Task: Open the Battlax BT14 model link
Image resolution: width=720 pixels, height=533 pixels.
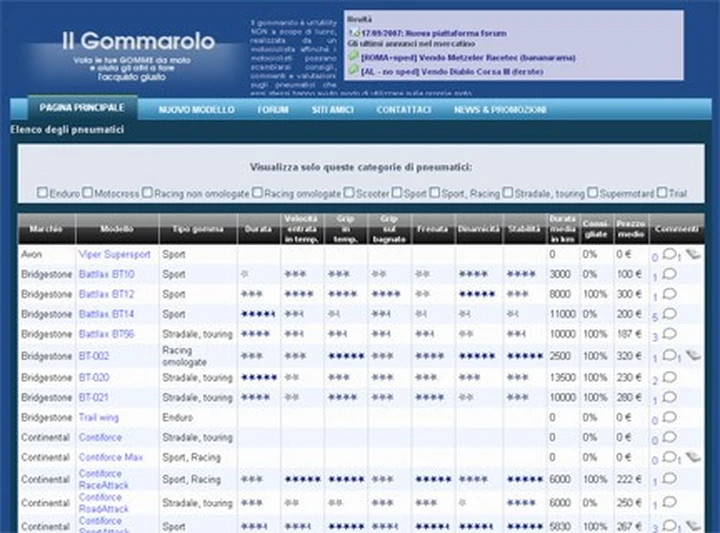Action: point(106,314)
